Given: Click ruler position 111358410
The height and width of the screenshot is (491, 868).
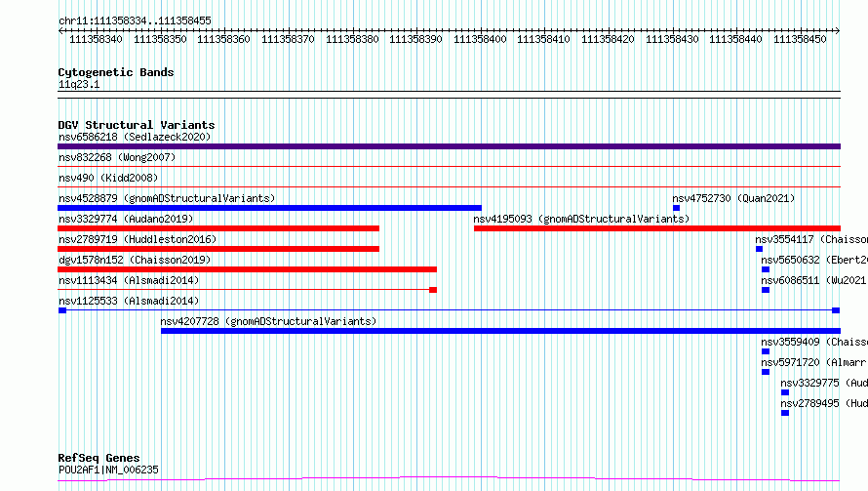Looking at the screenshot, I should [543, 39].
